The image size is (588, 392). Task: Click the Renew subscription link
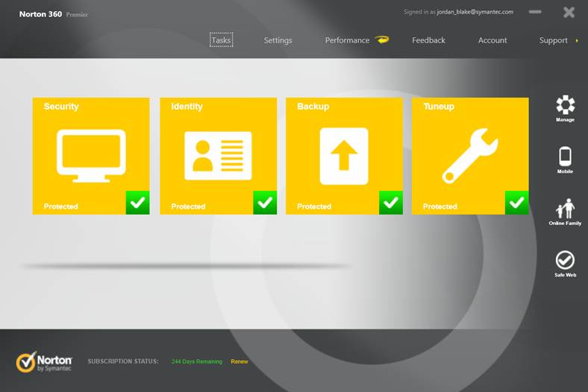pos(240,361)
